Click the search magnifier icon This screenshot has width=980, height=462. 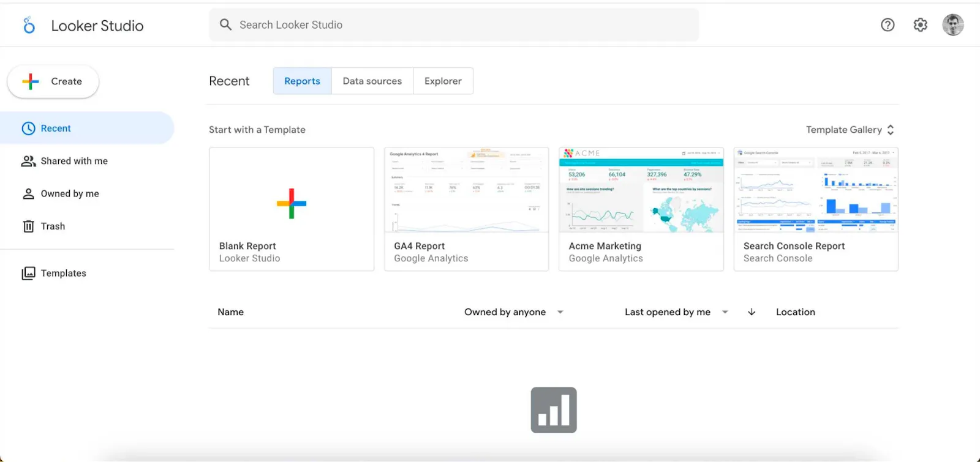(225, 24)
